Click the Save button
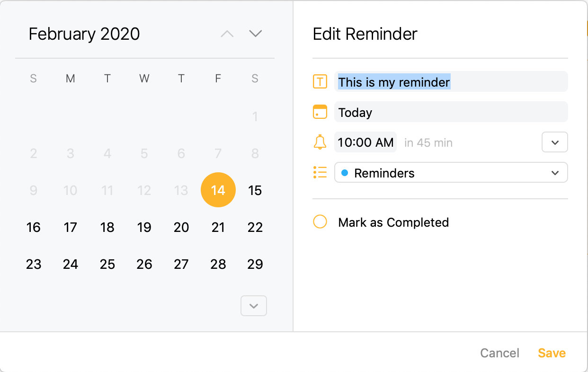Screen dimensions: 588x372 point(552,353)
